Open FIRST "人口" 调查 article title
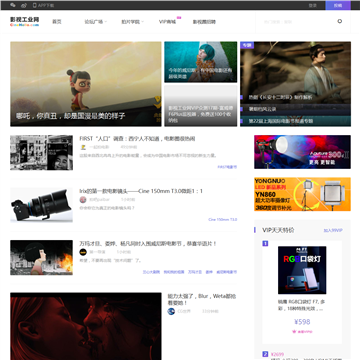The width and height of the screenshot is (360, 360). click(137, 139)
